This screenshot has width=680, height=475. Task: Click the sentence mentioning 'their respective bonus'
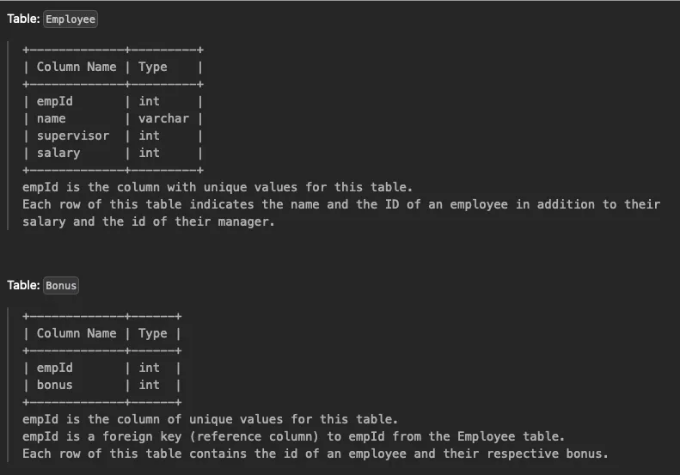(x=315, y=454)
